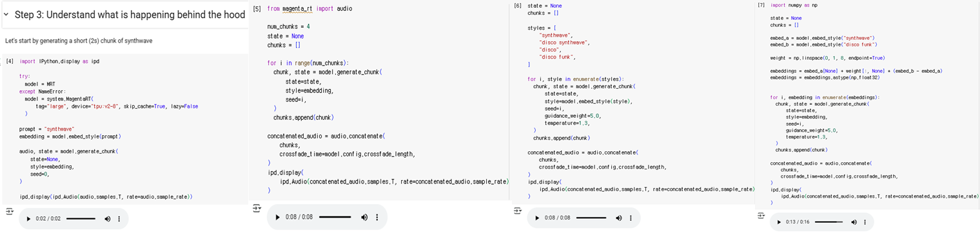Run cell number 5
Viewport: 980px width, 233px height.
(x=257, y=8)
